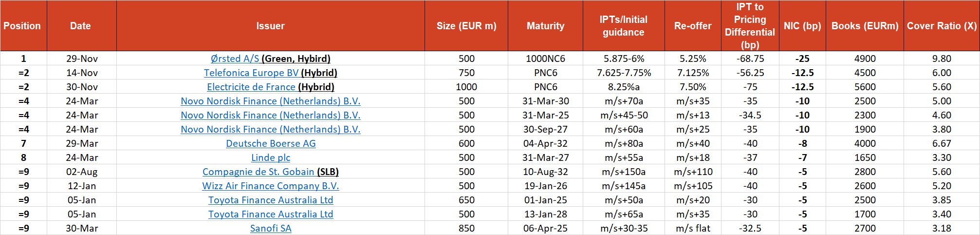The image size is (980, 235).
Task: Open the Compagnie de St. Gobain link
Action: point(258,172)
